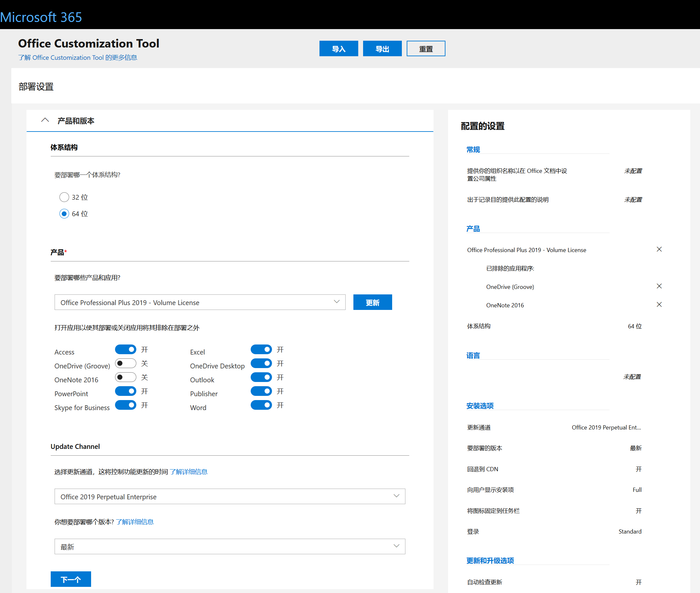Enable the OneDrive (Groove) toggle
This screenshot has height=593, width=700.
click(x=125, y=364)
